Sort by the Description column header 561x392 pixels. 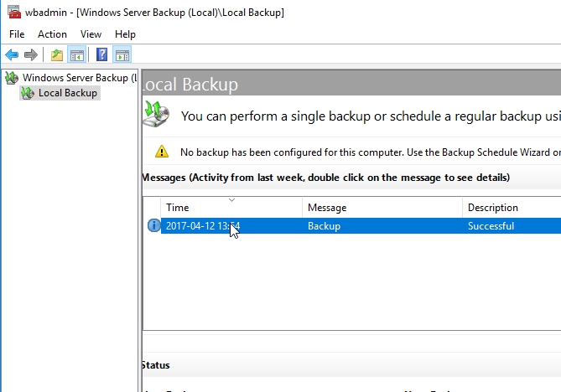coord(512,208)
